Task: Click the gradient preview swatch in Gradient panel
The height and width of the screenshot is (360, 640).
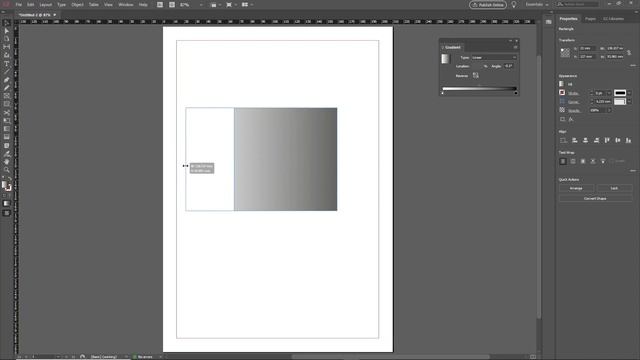Action: click(x=445, y=59)
